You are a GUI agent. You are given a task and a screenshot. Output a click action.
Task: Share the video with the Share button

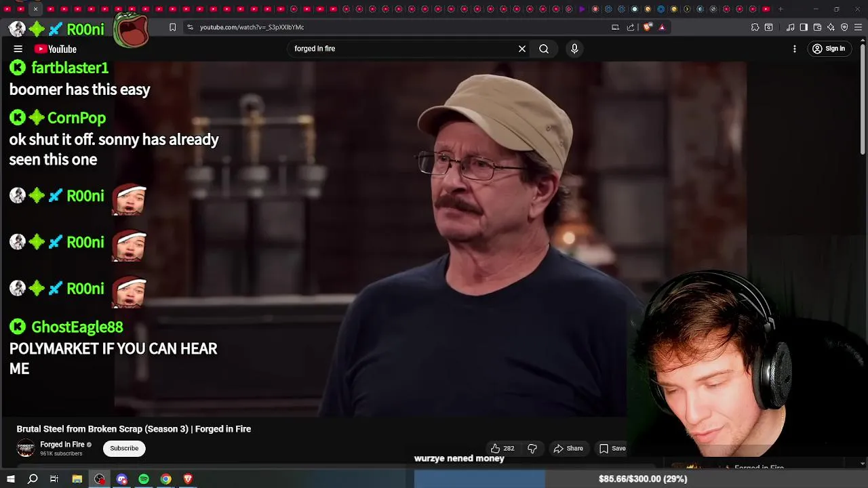[568, 448]
